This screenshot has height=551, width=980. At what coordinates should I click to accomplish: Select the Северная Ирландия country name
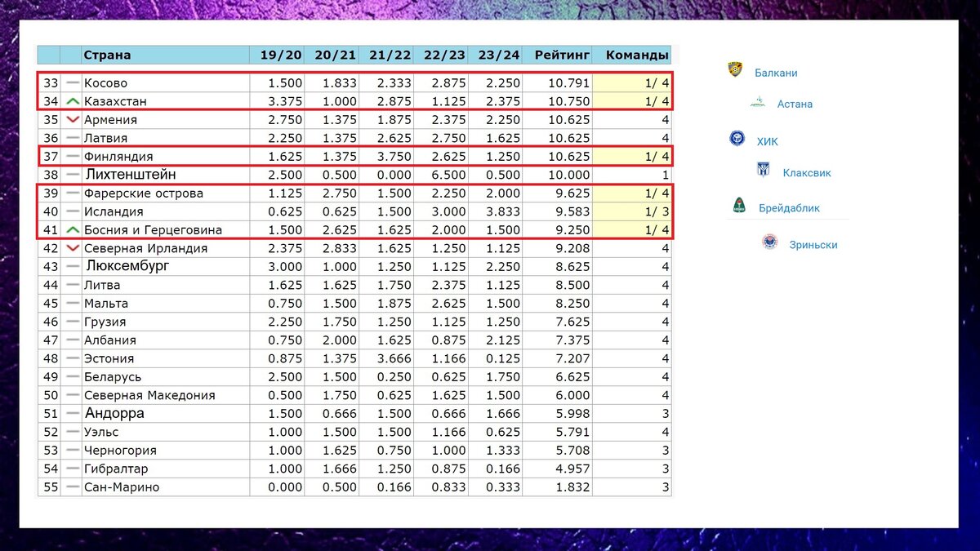(x=145, y=248)
